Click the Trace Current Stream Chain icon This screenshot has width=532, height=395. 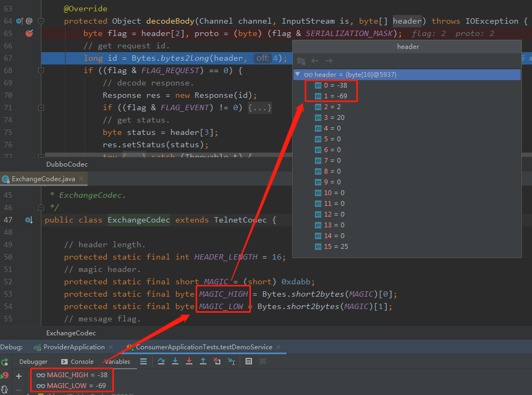[x=263, y=361]
